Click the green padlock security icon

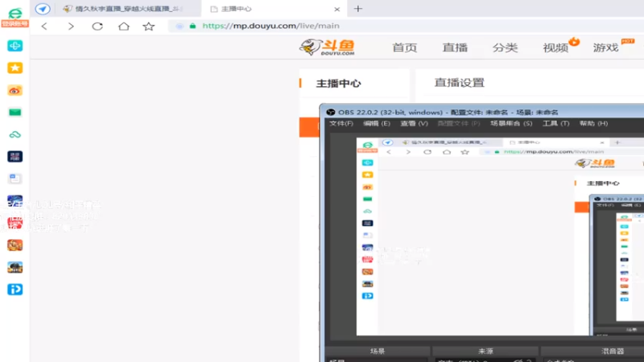click(x=192, y=26)
